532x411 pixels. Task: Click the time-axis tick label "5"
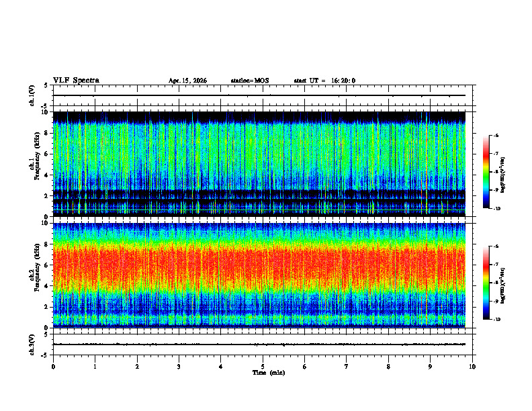(x=263, y=367)
